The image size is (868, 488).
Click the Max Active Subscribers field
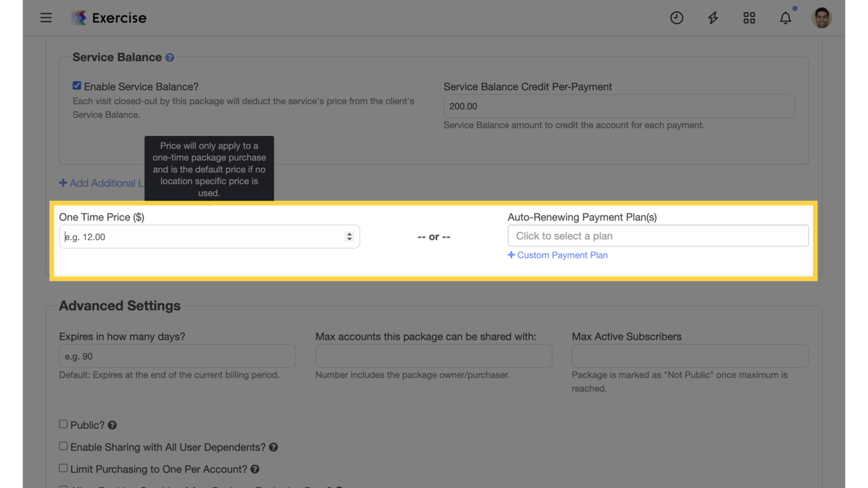point(690,356)
